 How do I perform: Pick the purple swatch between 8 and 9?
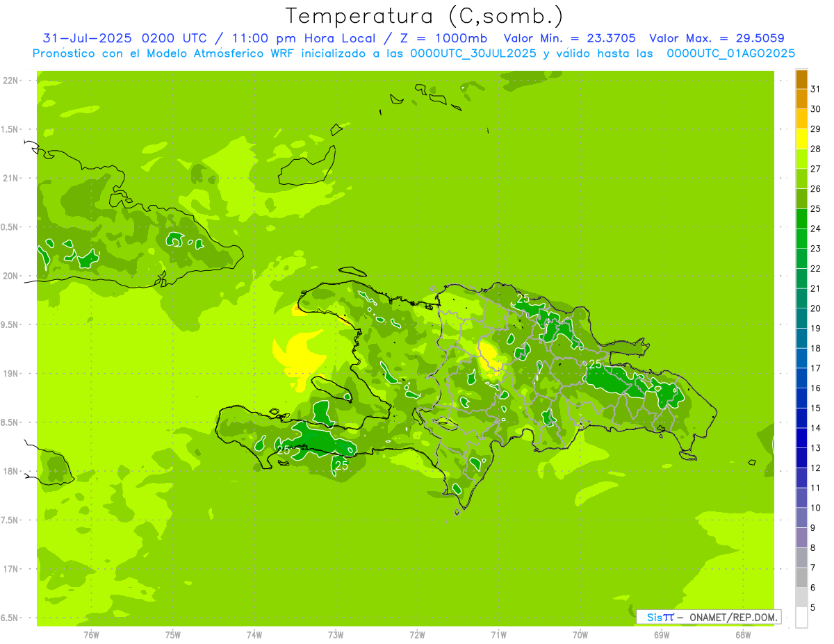pyautogui.click(x=801, y=538)
